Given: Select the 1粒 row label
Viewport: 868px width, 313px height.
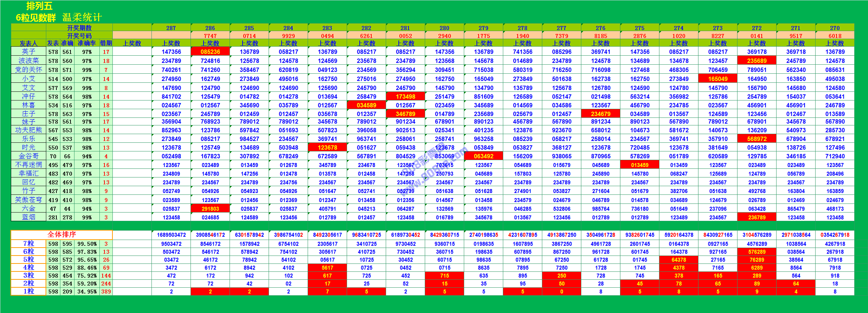Looking at the screenshot, I should (29, 291).
